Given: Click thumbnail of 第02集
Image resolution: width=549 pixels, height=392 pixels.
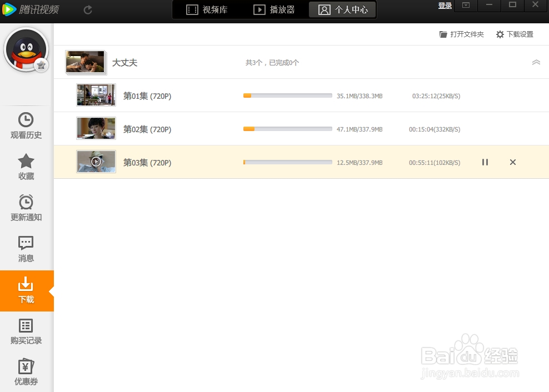Looking at the screenshot, I should pyautogui.click(x=96, y=128).
